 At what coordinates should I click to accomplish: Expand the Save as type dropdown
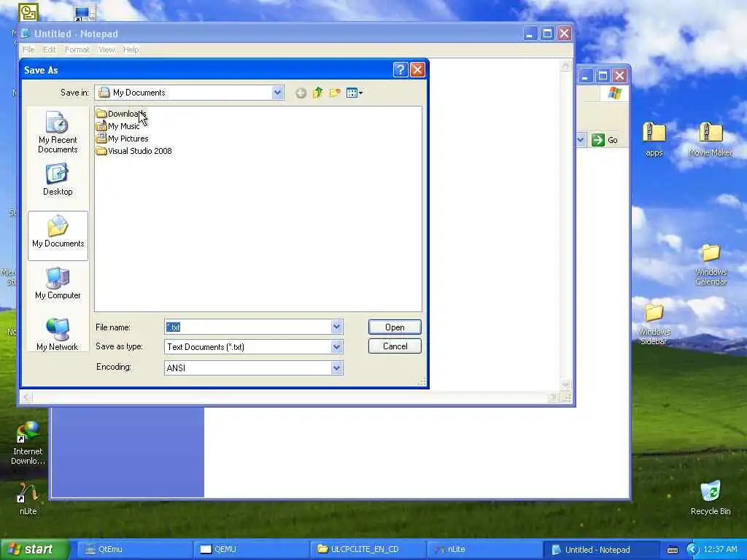coord(337,346)
